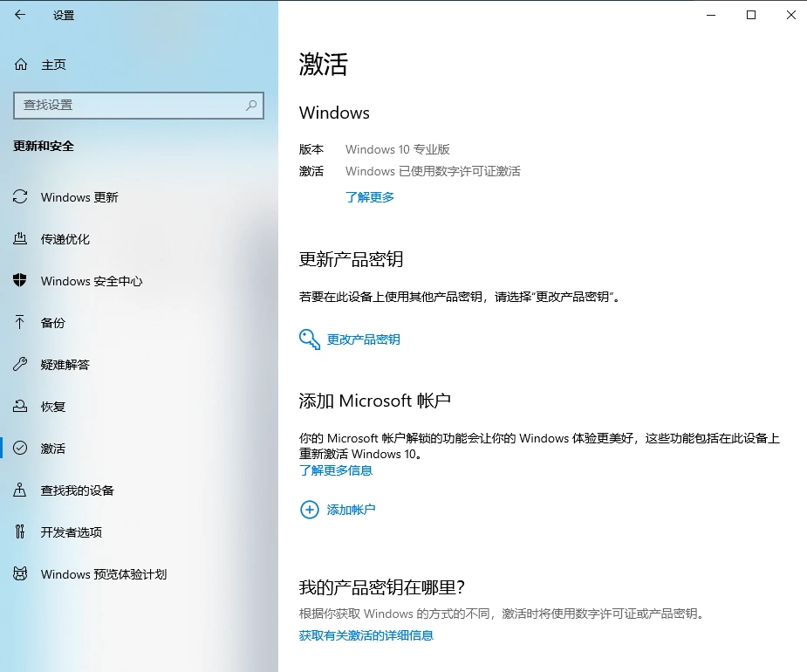807x672 pixels.
Task: Maximize the Settings window
Action: [x=751, y=15]
